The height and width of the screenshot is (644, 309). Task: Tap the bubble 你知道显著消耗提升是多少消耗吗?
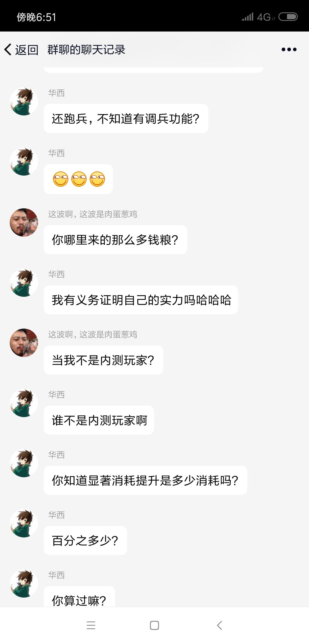(145, 480)
